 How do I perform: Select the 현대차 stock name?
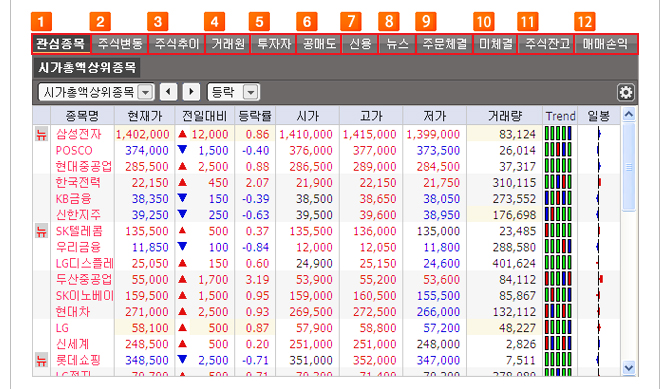(73, 312)
